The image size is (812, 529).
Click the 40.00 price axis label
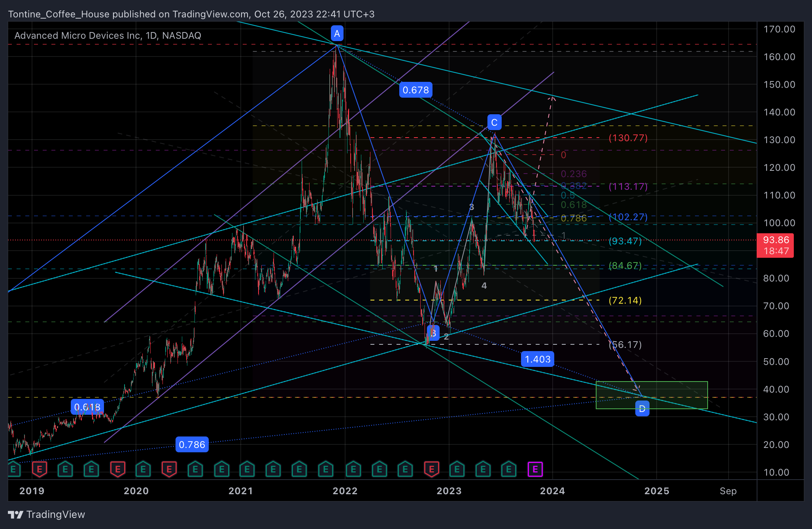click(776, 389)
